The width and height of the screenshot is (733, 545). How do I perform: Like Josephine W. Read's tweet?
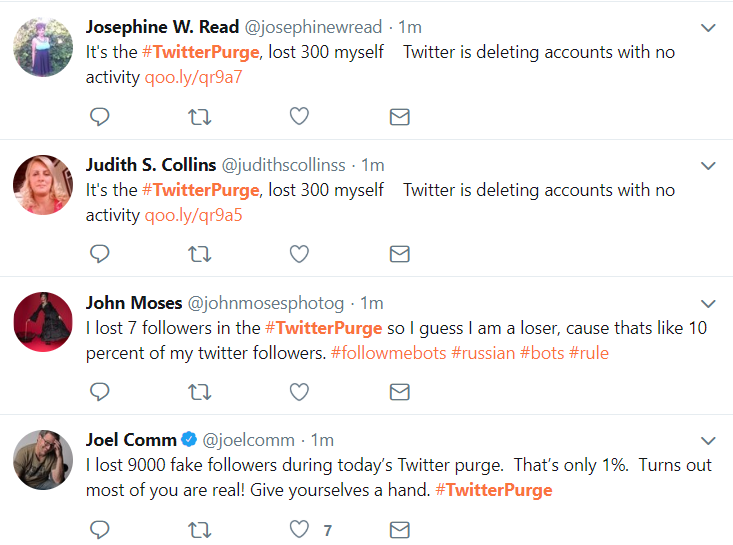pyautogui.click(x=299, y=117)
